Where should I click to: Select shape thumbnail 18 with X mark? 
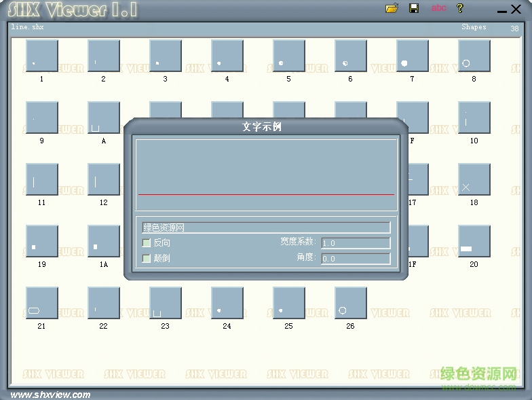pyautogui.click(x=474, y=179)
